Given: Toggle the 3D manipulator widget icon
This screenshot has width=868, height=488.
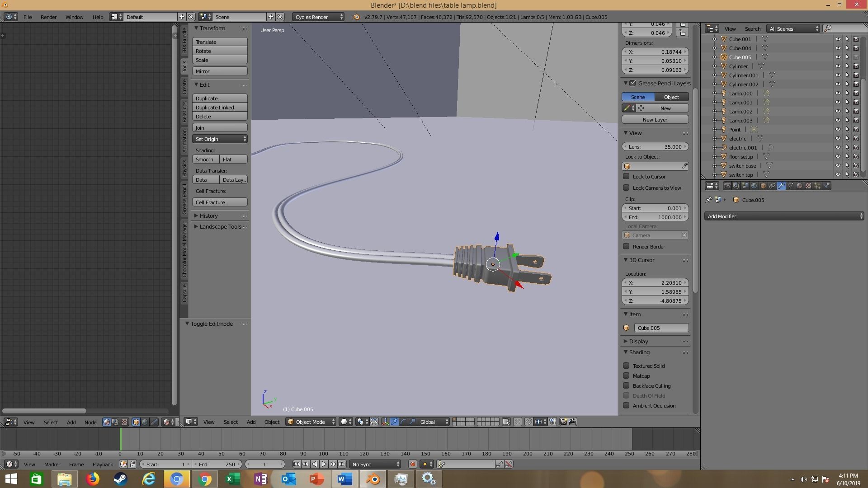Looking at the screenshot, I should point(385,422).
